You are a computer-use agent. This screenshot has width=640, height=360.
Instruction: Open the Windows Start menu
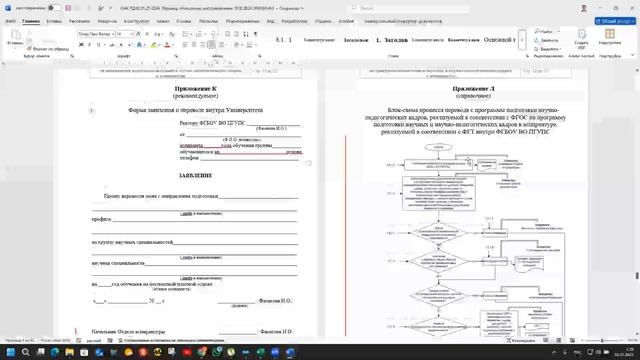pyautogui.click(x=11, y=352)
